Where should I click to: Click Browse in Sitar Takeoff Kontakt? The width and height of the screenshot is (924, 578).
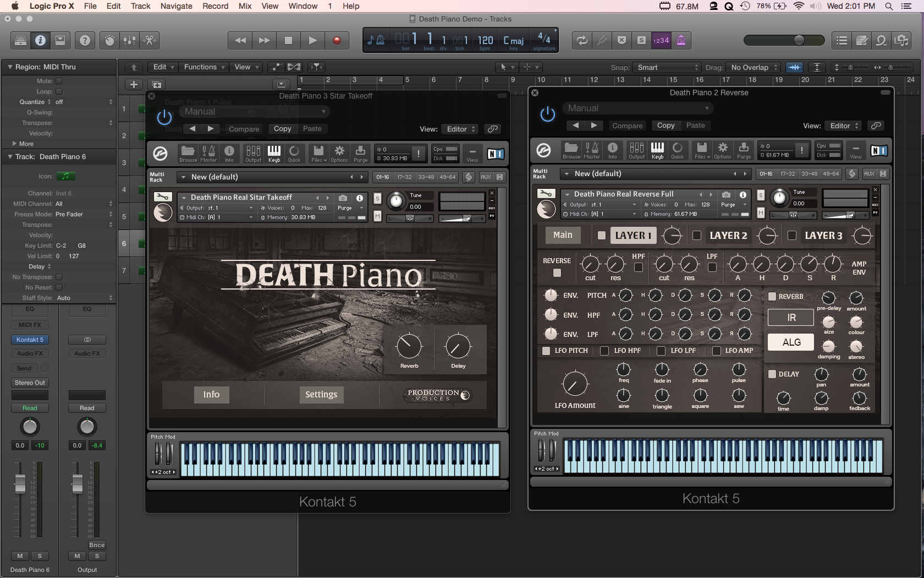point(188,154)
